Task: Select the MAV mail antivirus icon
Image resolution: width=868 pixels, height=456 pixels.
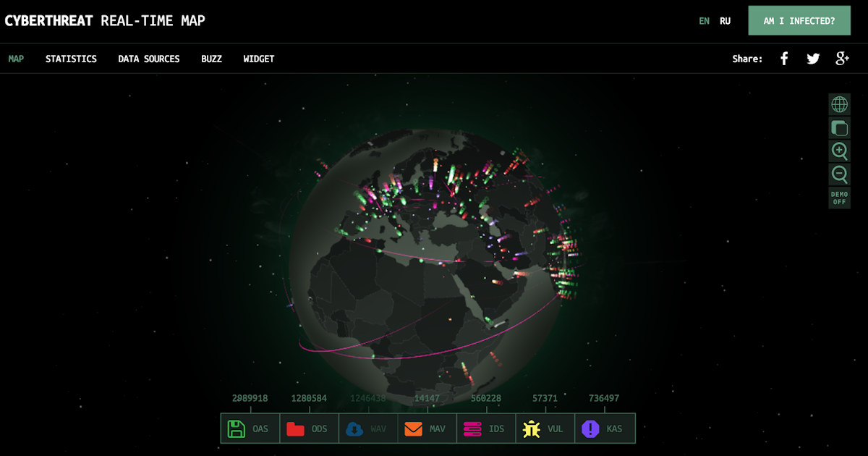Action: click(427, 428)
